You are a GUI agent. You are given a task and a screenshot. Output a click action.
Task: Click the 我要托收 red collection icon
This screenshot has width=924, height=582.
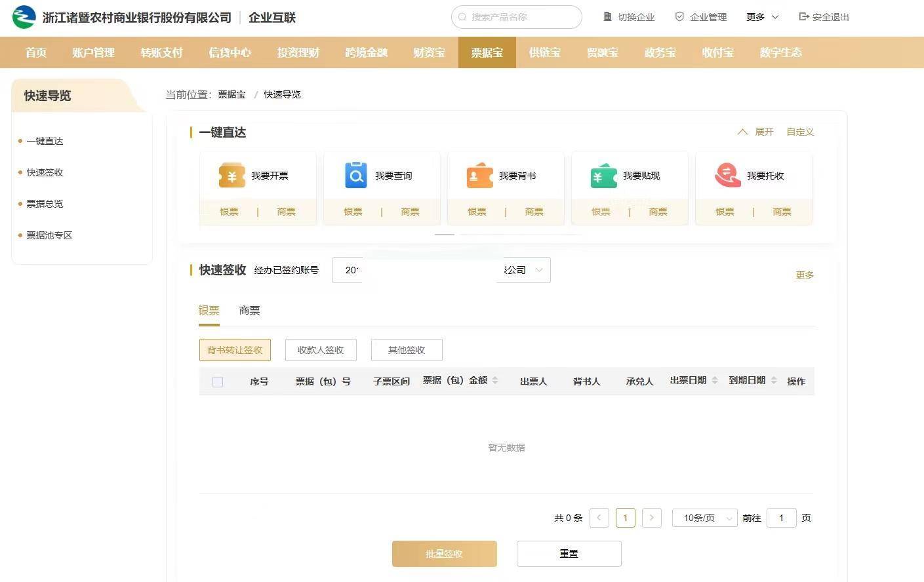(x=727, y=176)
